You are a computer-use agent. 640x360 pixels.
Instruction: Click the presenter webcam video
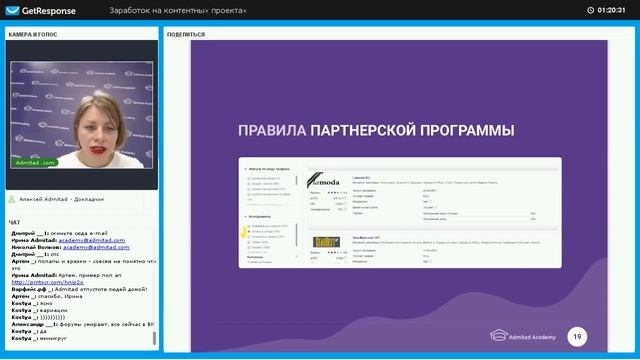pos(82,115)
